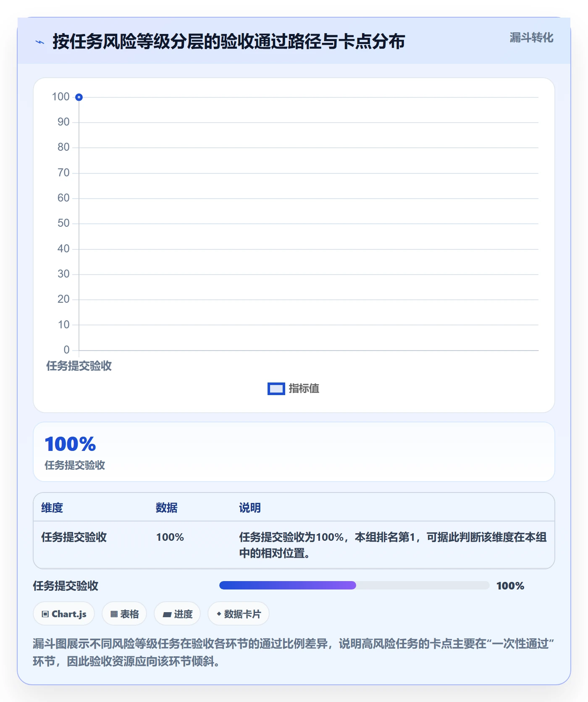
Task: Click the data point at 100
Action: [x=79, y=97]
